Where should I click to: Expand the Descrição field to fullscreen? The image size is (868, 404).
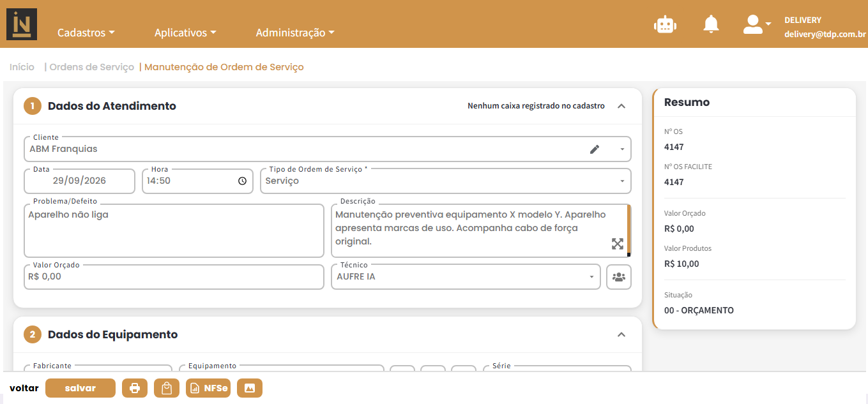(x=617, y=243)
